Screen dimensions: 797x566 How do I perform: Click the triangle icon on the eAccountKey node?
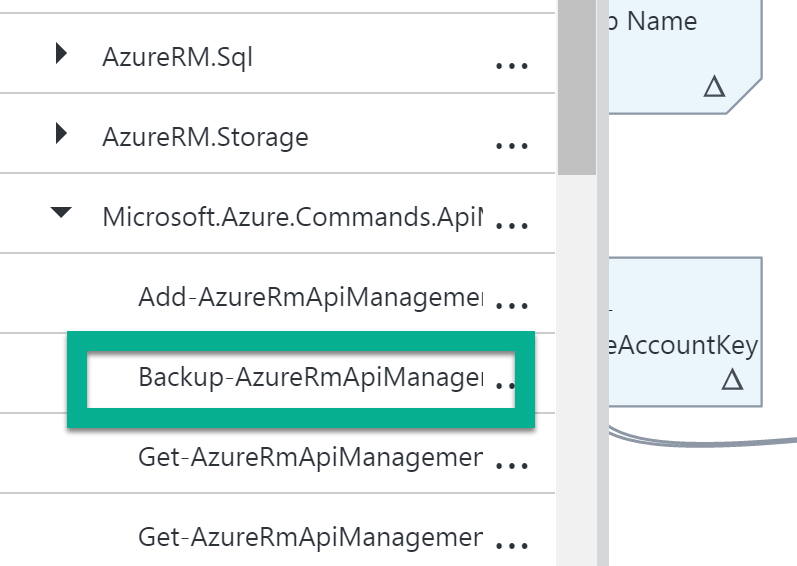732,379
